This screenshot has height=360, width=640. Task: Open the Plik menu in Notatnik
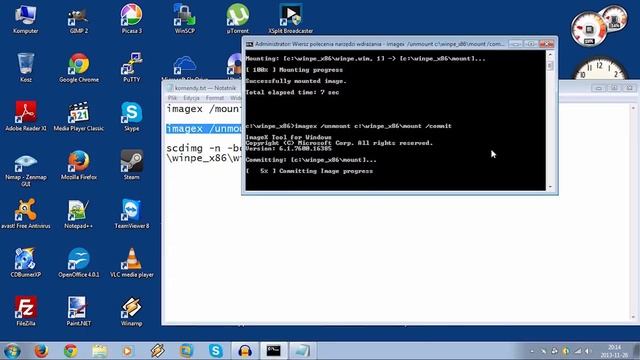[x=172, y=98]
